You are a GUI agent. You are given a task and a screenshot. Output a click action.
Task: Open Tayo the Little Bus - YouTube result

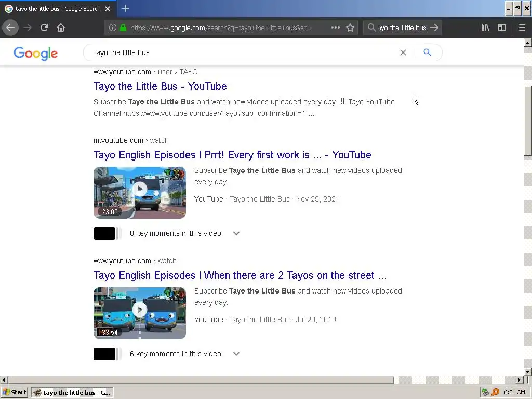pos(160,86)
